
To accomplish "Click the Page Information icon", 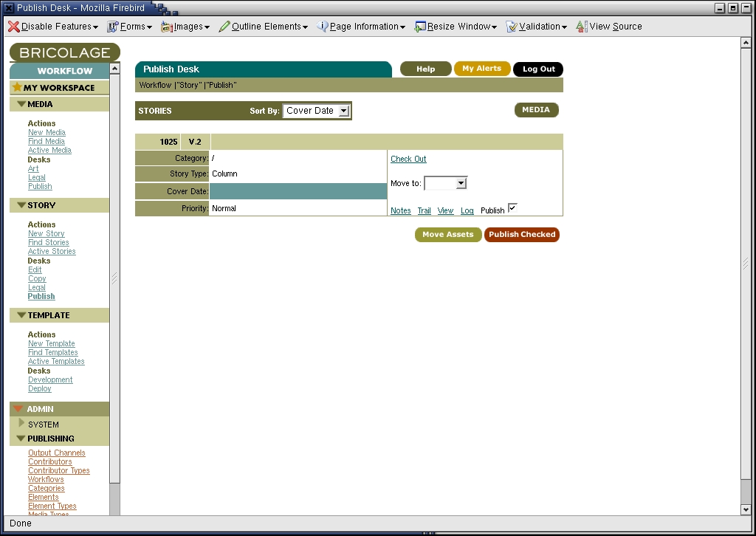I will pos(323,27).
